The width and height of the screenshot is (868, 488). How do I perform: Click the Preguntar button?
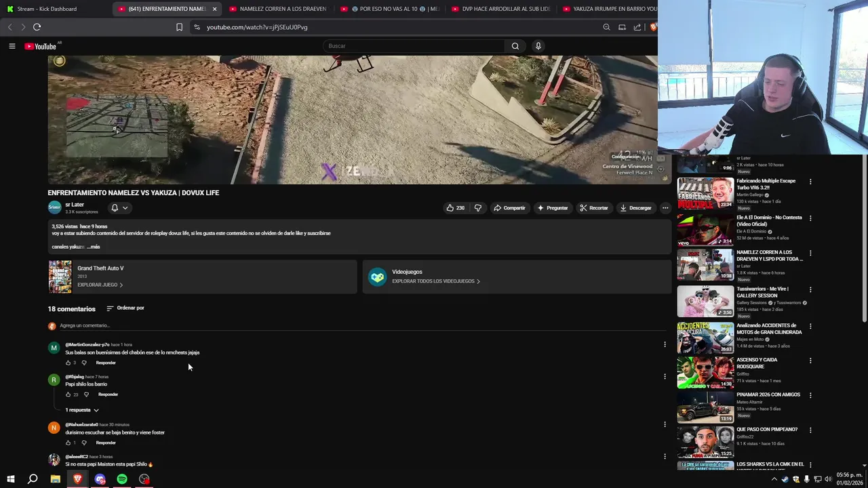pyautogui.click(x=553, y=208)
